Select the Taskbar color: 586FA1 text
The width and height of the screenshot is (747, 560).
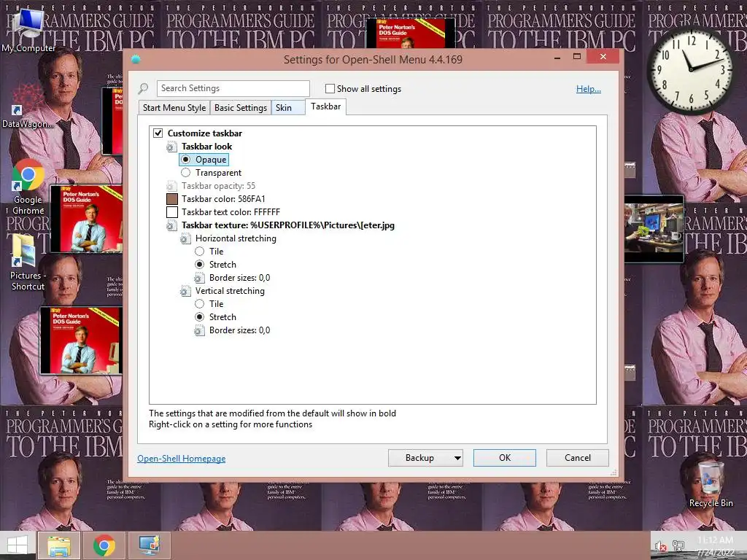tap(223, 199)
